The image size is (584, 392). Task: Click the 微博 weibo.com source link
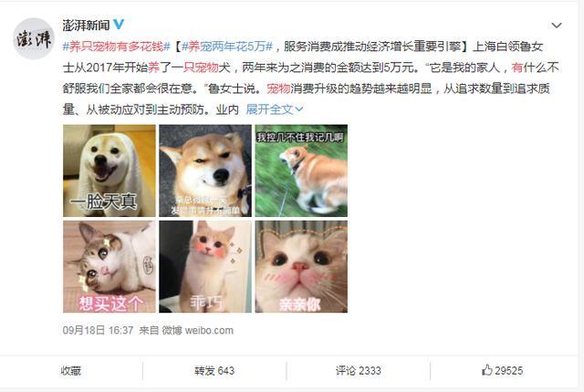click(x=197, y=330)
